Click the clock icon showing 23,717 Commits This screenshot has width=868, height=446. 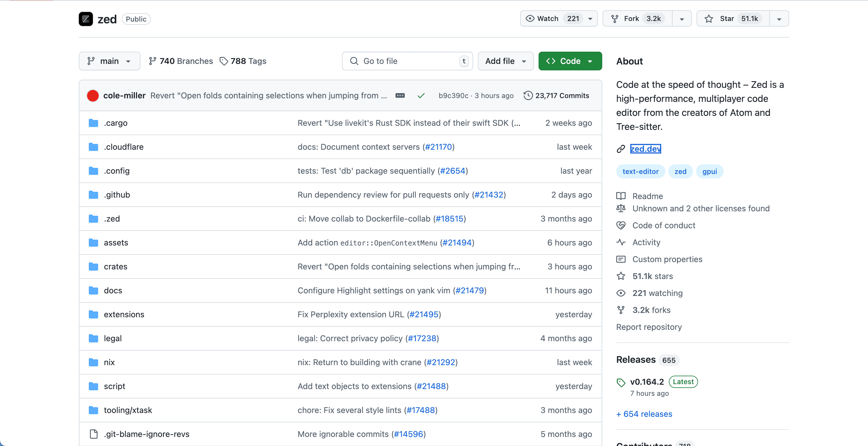click(x=528, y=95)
